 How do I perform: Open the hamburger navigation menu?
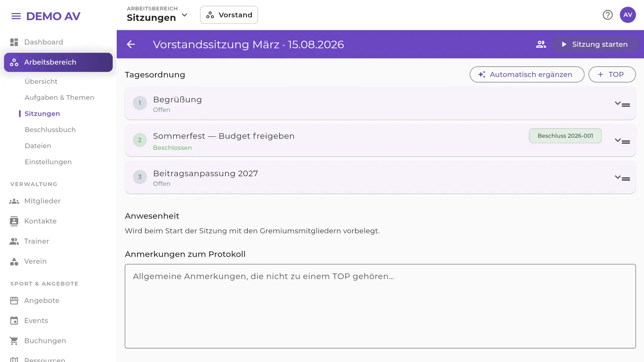click(x=16, y=16)
